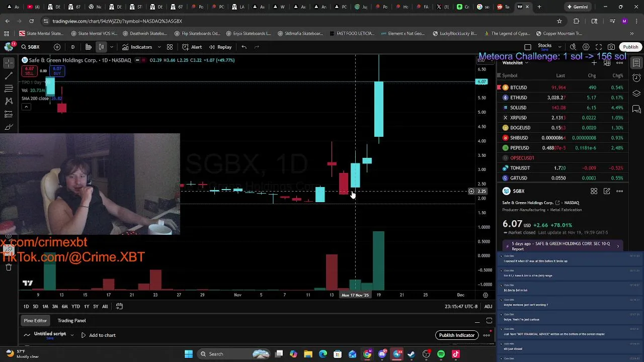Select the candles chart type button
Image resolution: width=644 pixels, height=362 pixels.
101,47
